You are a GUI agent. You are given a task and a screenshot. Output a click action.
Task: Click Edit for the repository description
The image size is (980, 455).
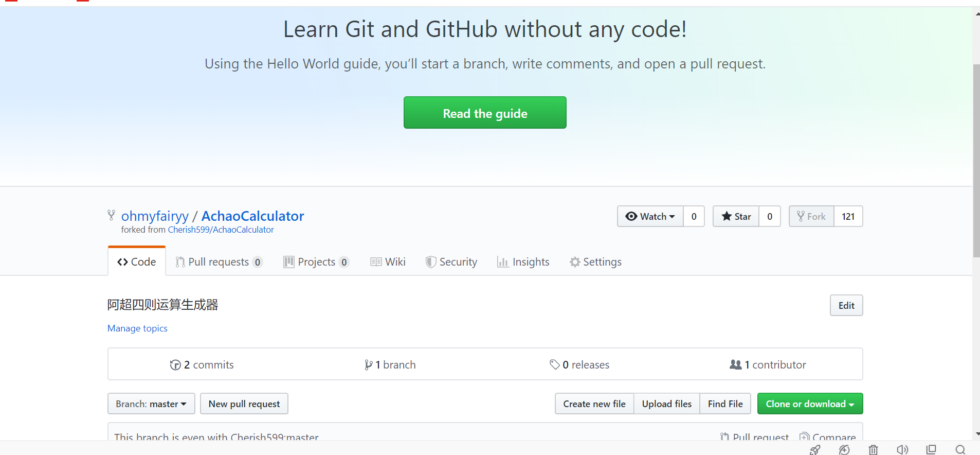point(846,305)
